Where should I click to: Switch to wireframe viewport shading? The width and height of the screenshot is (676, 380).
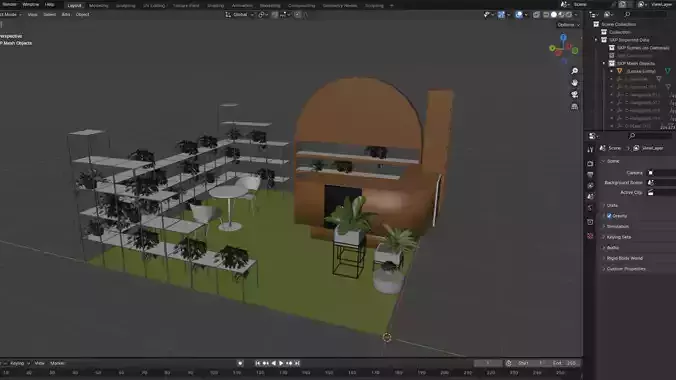pos(546,15)
